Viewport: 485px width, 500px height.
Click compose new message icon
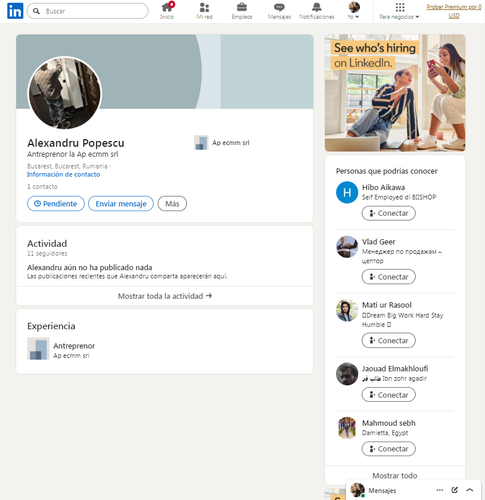[454, 490]
